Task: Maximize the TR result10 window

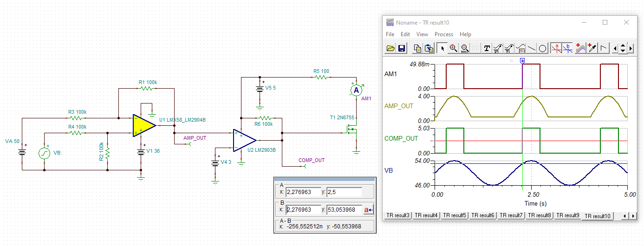Action: point(605,22)
